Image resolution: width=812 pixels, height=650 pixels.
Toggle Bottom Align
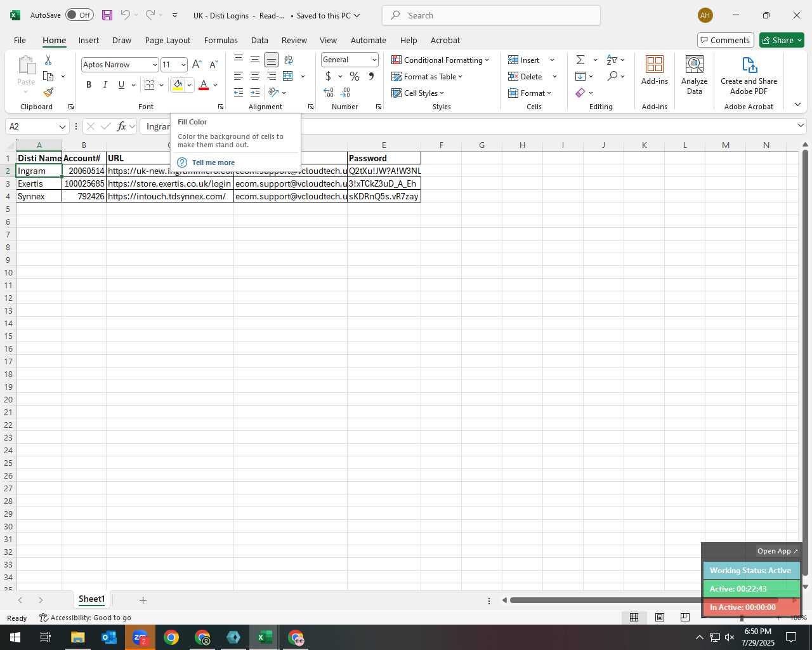(x=272, y=60)
